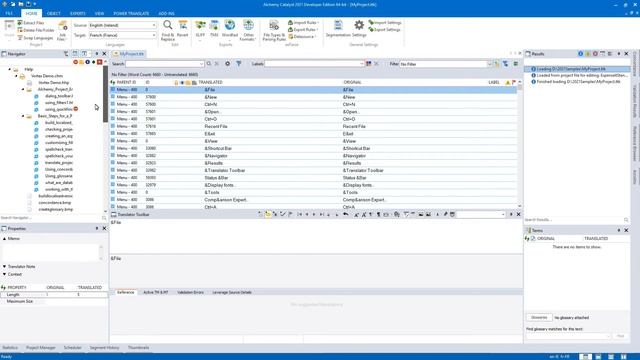This screenshot has height=360, width=640.
Task: Click the undo arrow in Translator Toolbar
Action: coord(346,214)
